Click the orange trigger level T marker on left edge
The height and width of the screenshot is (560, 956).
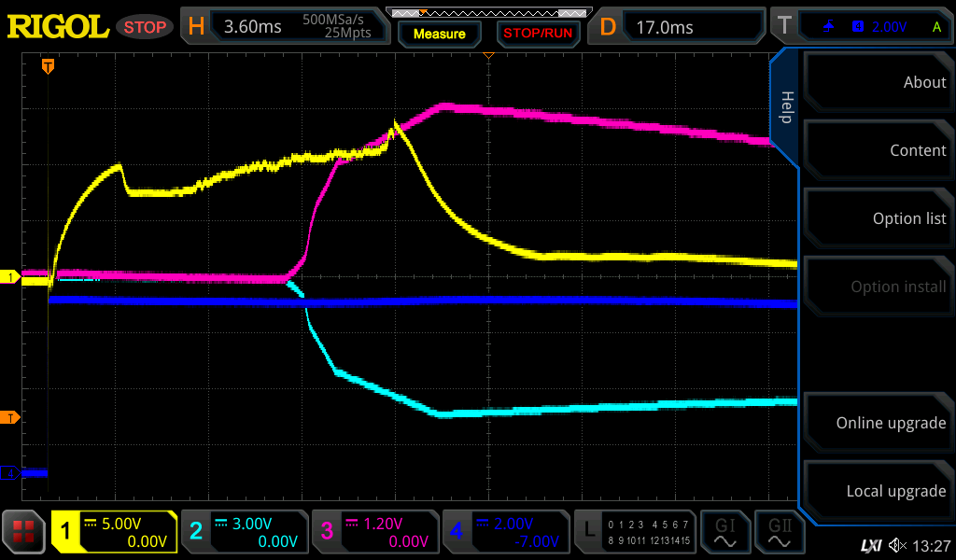pos(10,417)
